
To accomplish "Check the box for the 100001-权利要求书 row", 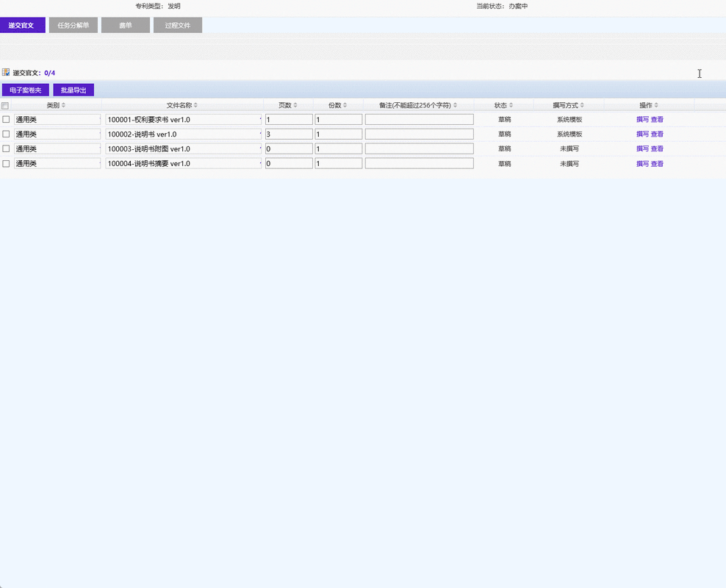I will [x=6, y=119].
